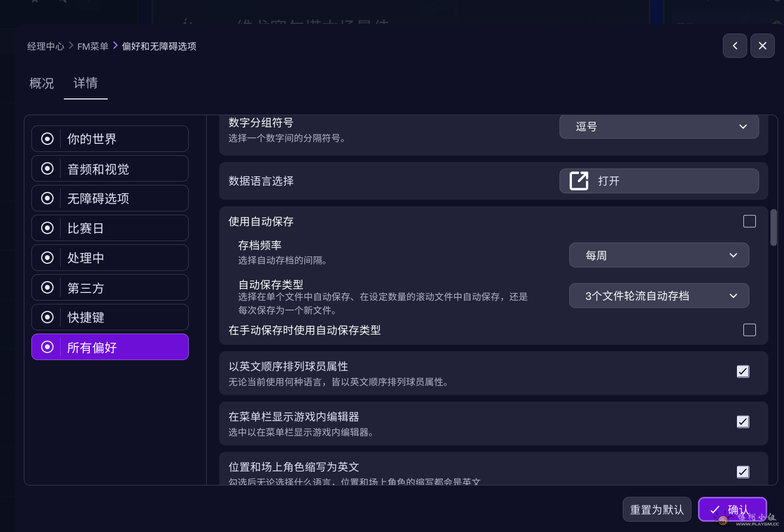
Task: Expand the 自动保存类型 dropdown
Action: (x=658, y=296)
